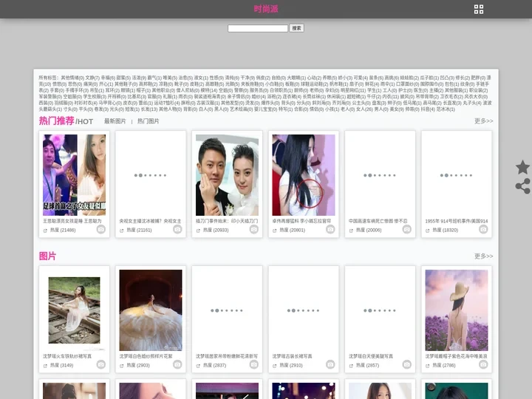Screen dimensions: 532x399
Task: Open thumbnail with red circle mark
Action: pos(304,174)
